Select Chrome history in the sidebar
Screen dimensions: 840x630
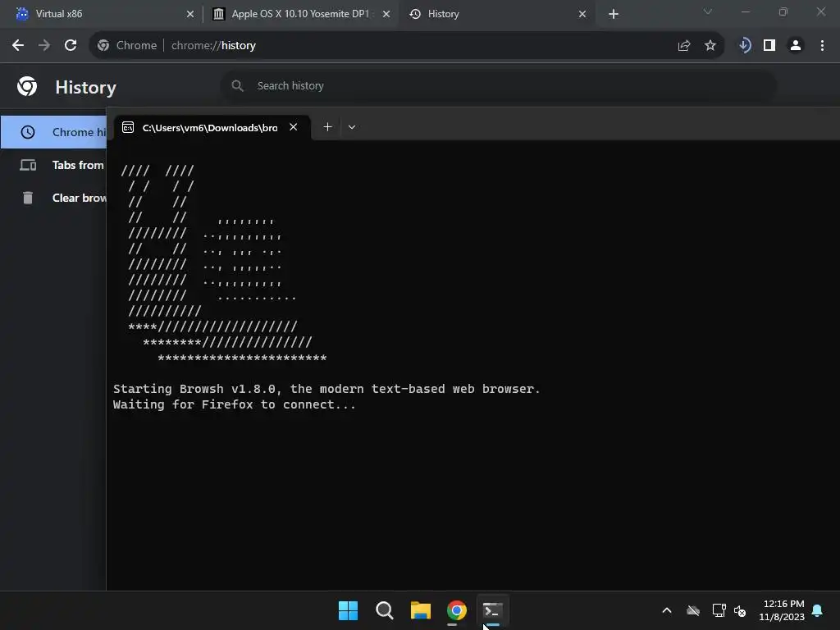point(53,132)
